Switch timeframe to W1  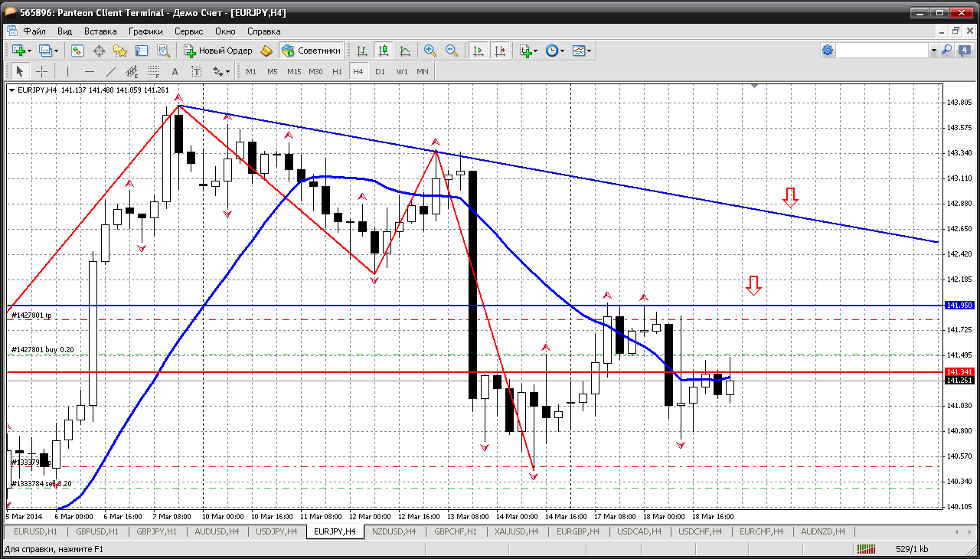tap(402, 71)
